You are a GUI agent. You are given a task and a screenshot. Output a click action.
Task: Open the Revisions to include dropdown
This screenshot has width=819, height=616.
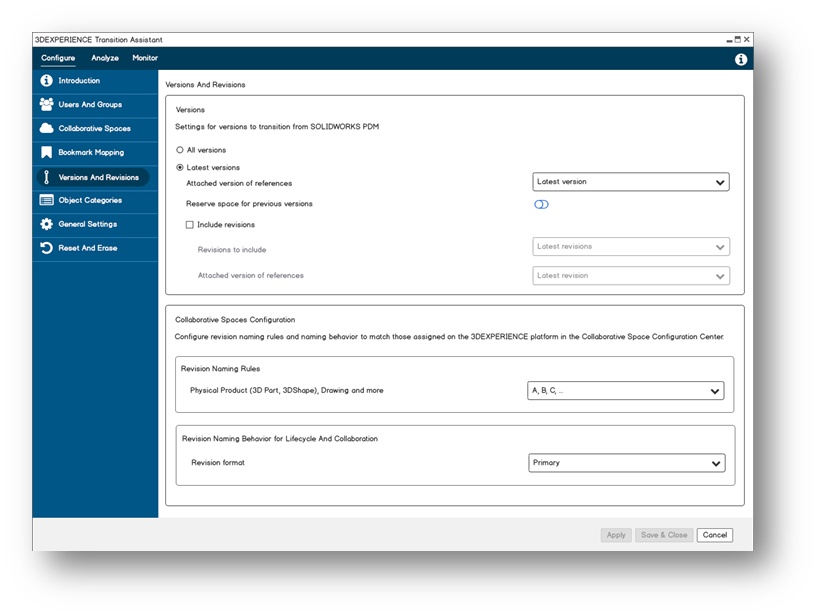pyautogui.click(x=631, y=247)
